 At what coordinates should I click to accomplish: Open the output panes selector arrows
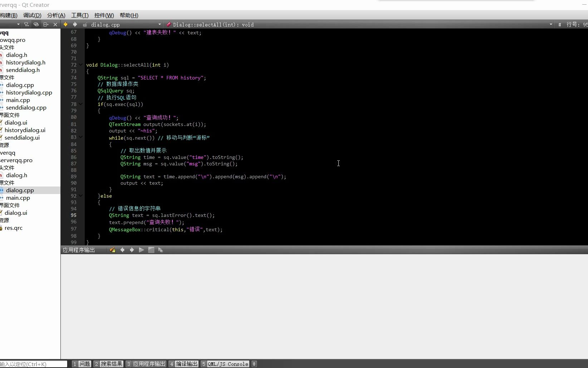(254, 364)
